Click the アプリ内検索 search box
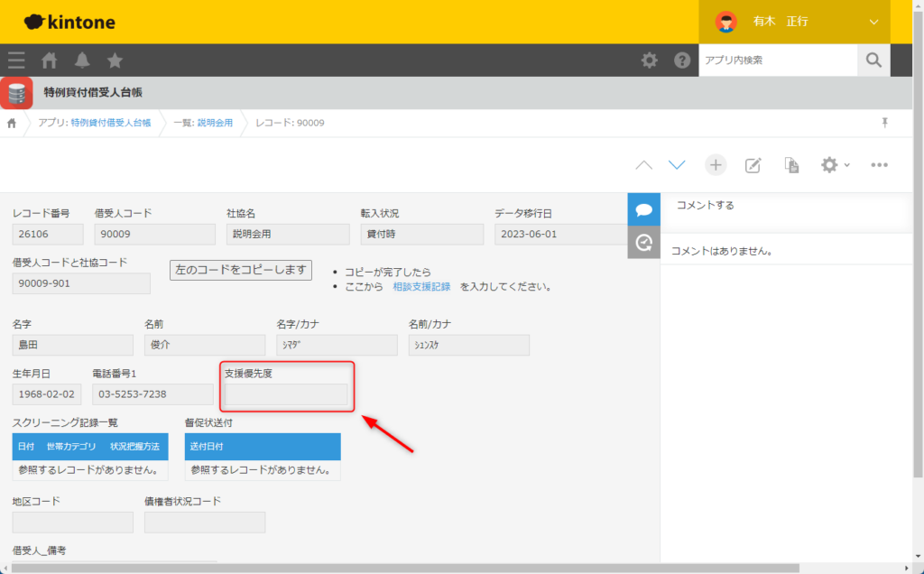The width and height of the screenshot is (924, 574). (x=778, y=60)
